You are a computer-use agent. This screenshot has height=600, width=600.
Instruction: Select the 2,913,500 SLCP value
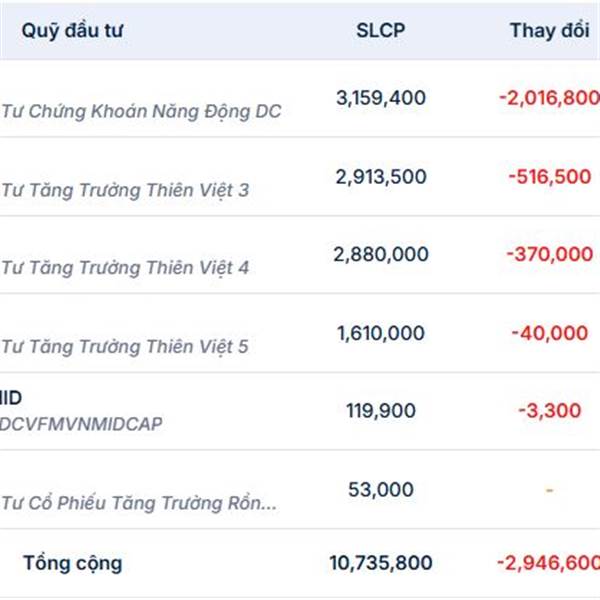(380, 176)
